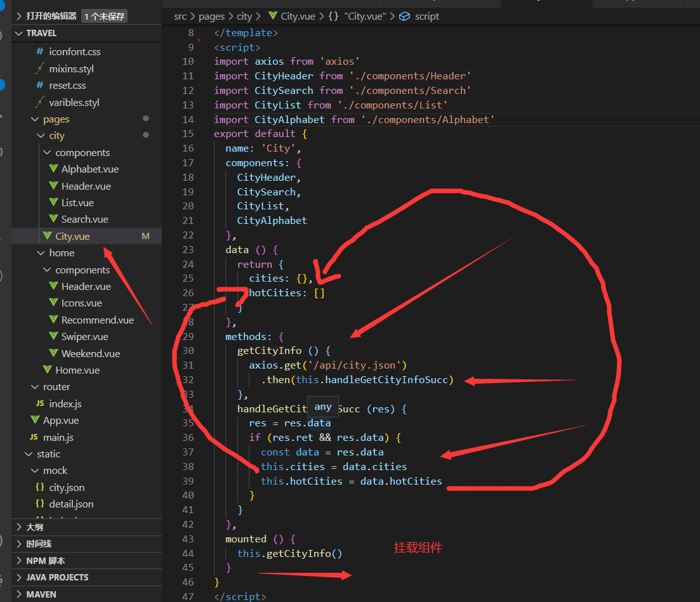
Task: Open Search.vue file
Action: (x=85, y=219)
